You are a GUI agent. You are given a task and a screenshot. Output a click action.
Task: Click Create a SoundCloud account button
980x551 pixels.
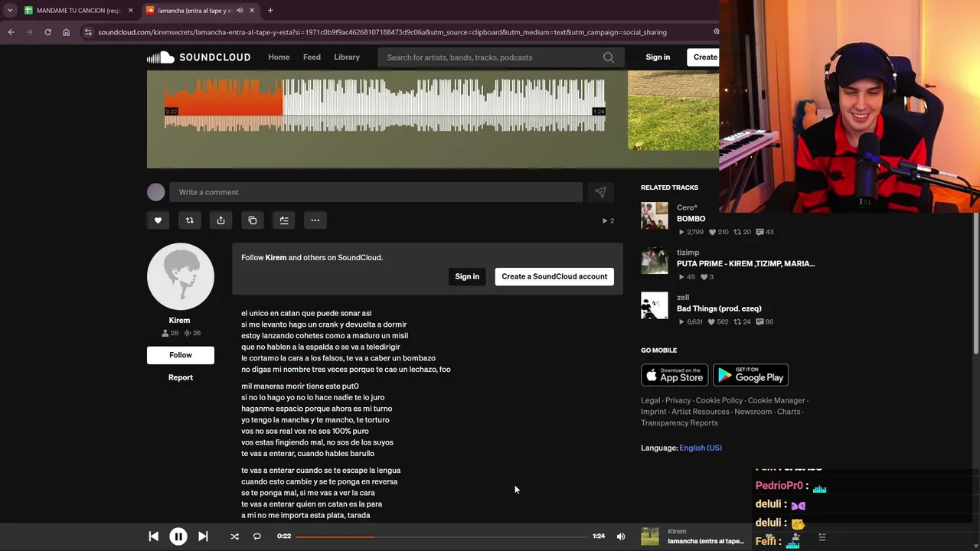coord(554,276)
